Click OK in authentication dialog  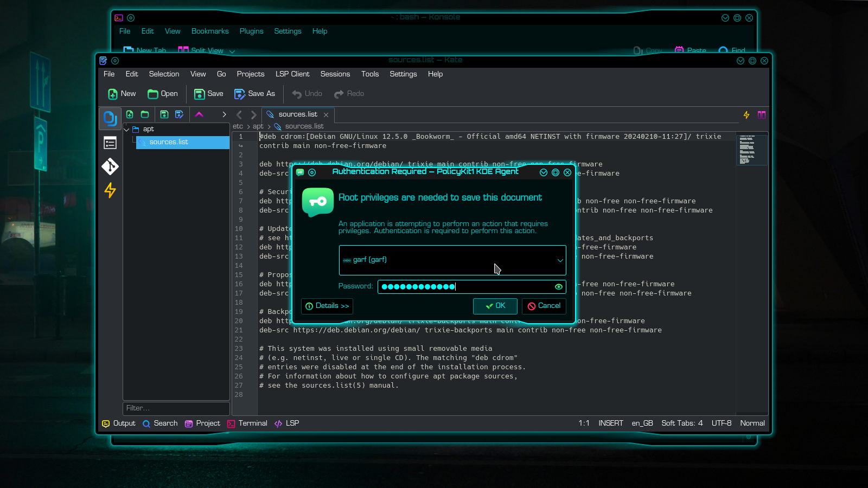495,306
